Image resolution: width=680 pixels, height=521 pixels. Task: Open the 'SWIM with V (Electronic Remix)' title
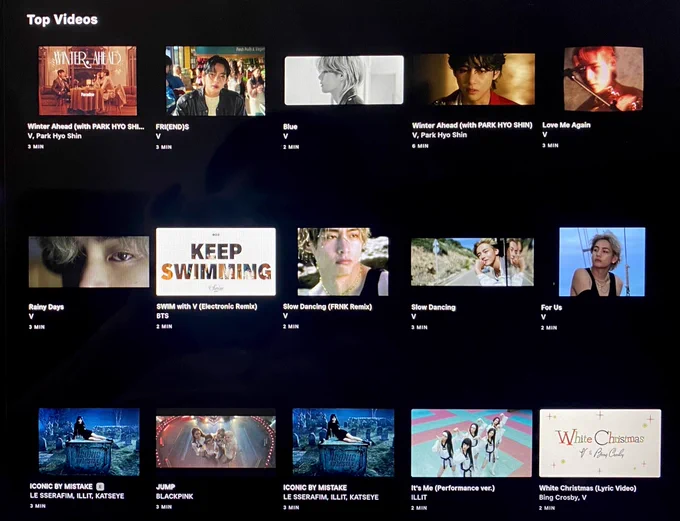(x=207, y=307)
